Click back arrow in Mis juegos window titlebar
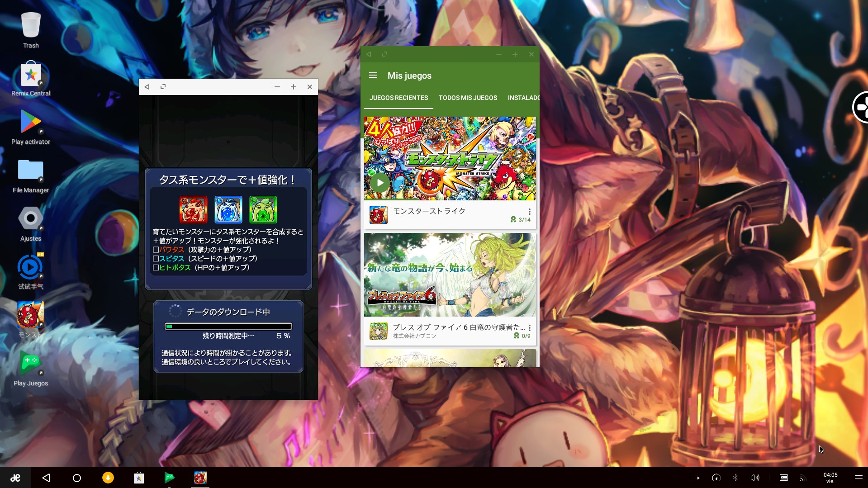 click(369, 54)
